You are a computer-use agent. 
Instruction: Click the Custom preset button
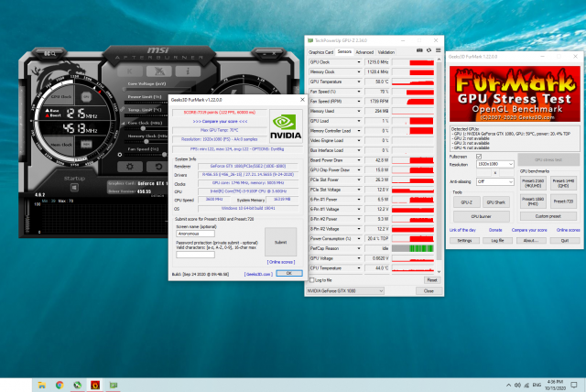coord(548,216)
